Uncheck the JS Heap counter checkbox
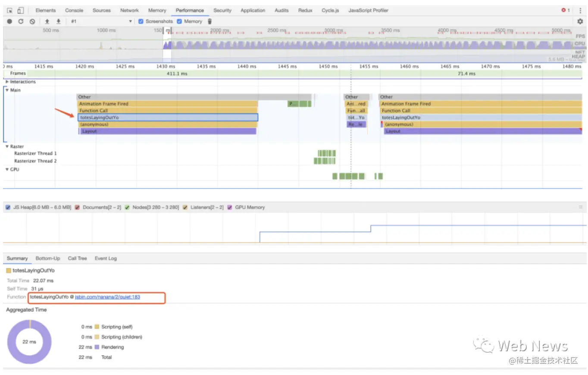This screenshot has height=375, width=588. pyautogui.click(x=8, y=207)
